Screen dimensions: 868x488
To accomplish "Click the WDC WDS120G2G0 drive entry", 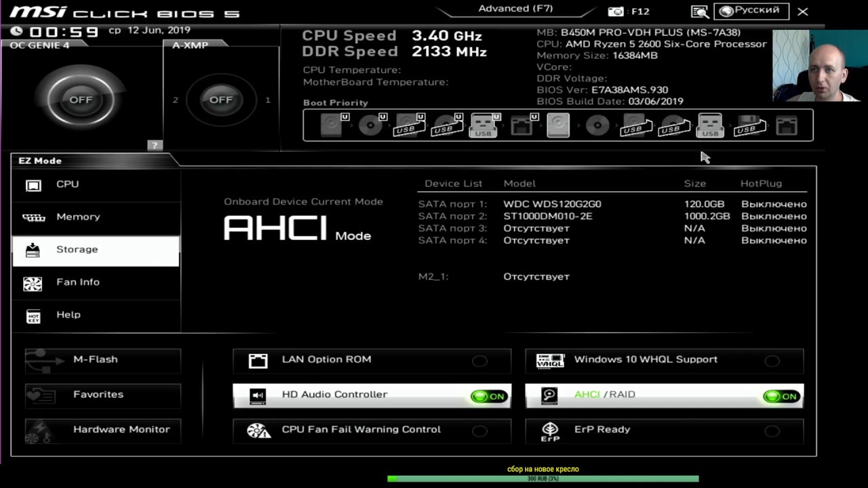I will [x=552, y=204].
